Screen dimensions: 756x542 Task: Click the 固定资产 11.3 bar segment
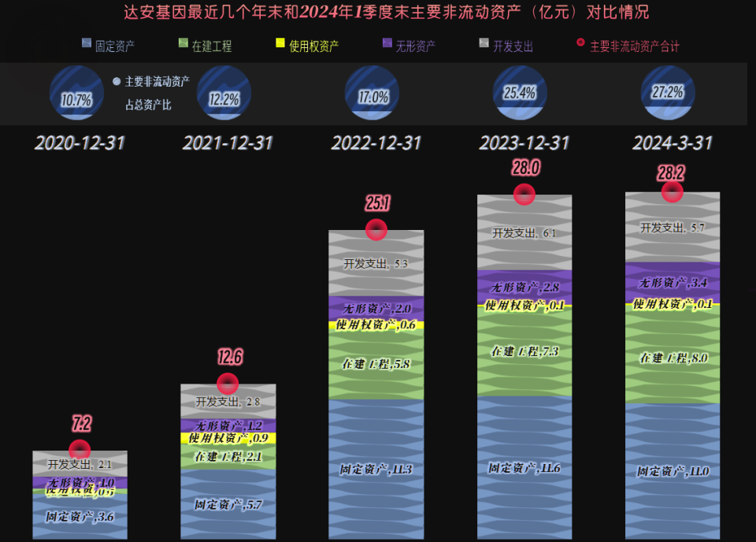(376, 470)
